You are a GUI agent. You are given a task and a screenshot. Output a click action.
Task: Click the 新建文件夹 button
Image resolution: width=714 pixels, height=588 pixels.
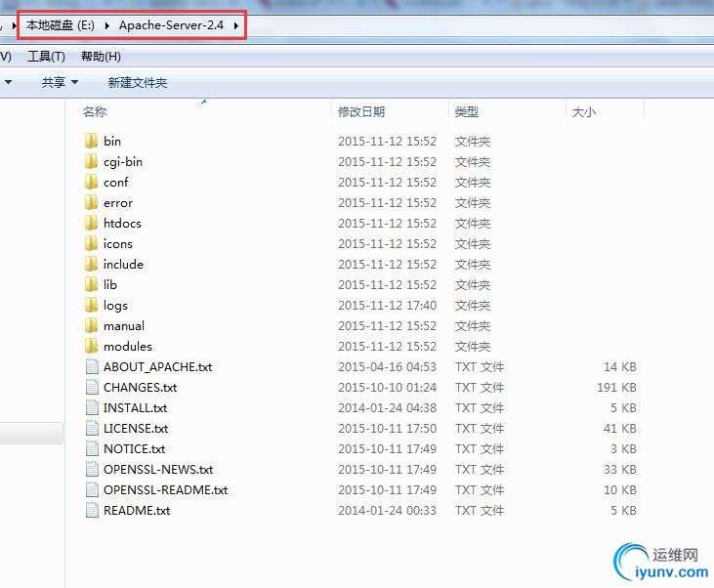[138, 82]
